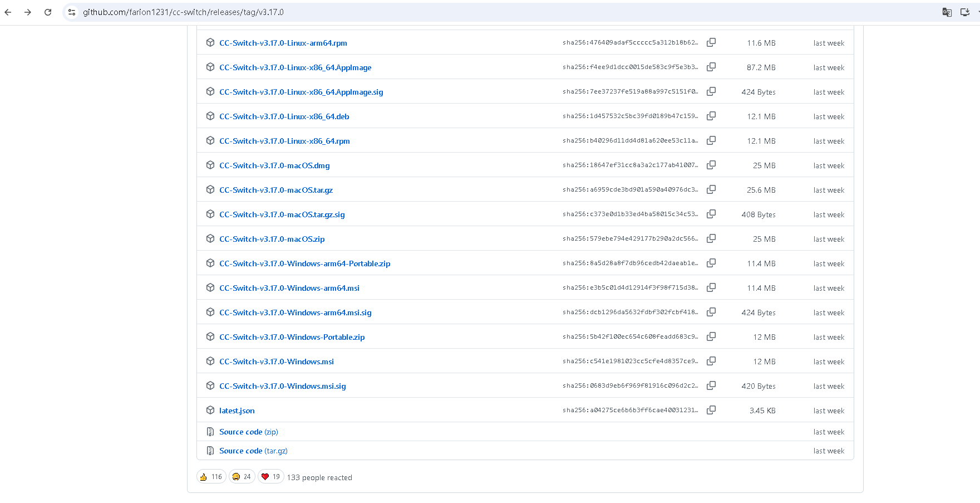980x503 pixels.
Task: Click the 11.6 MB file size
Action: (x=761, y=43)
